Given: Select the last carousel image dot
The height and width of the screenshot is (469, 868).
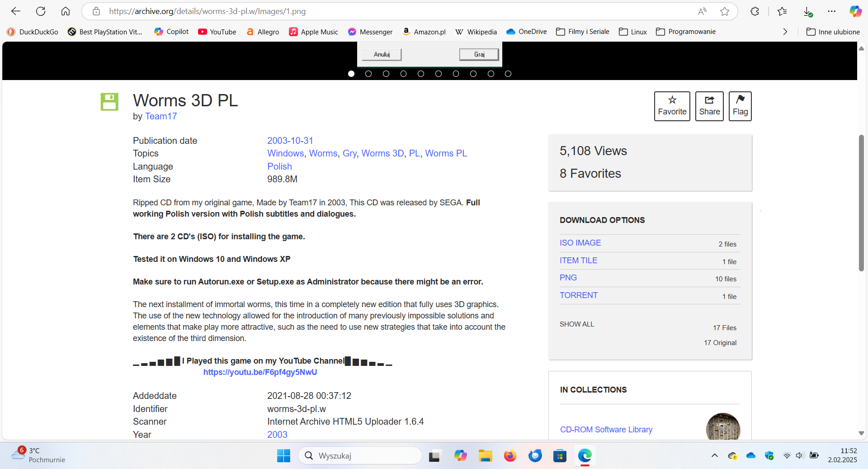Looking at the screenshot, I should (508, 74).
